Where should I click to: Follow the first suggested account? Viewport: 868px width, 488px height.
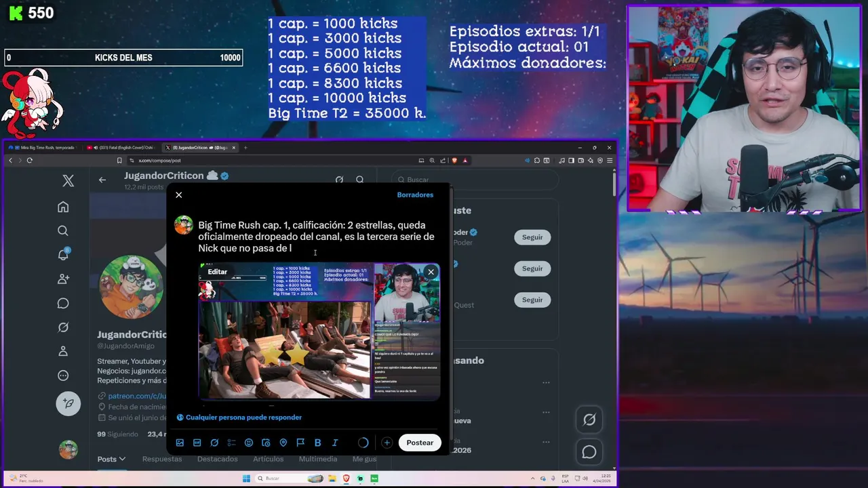pyautogui.click(x=532, y=237)
